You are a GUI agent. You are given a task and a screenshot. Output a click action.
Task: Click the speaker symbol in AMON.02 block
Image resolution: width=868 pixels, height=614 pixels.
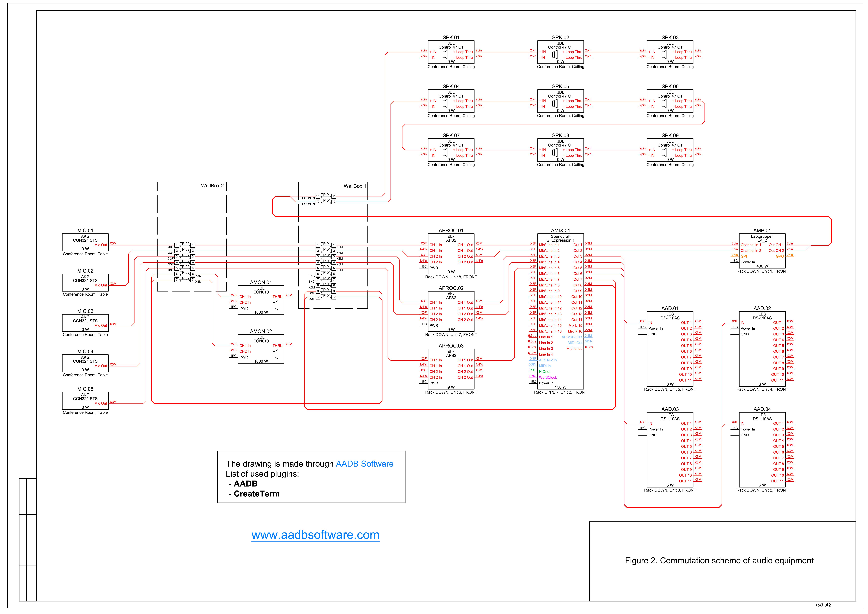pos(276,354)
